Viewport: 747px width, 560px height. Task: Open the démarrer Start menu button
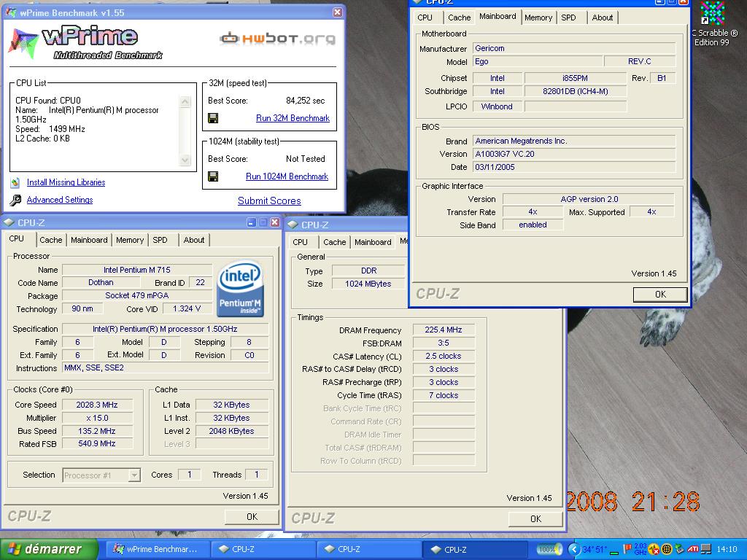coord(50,549)
